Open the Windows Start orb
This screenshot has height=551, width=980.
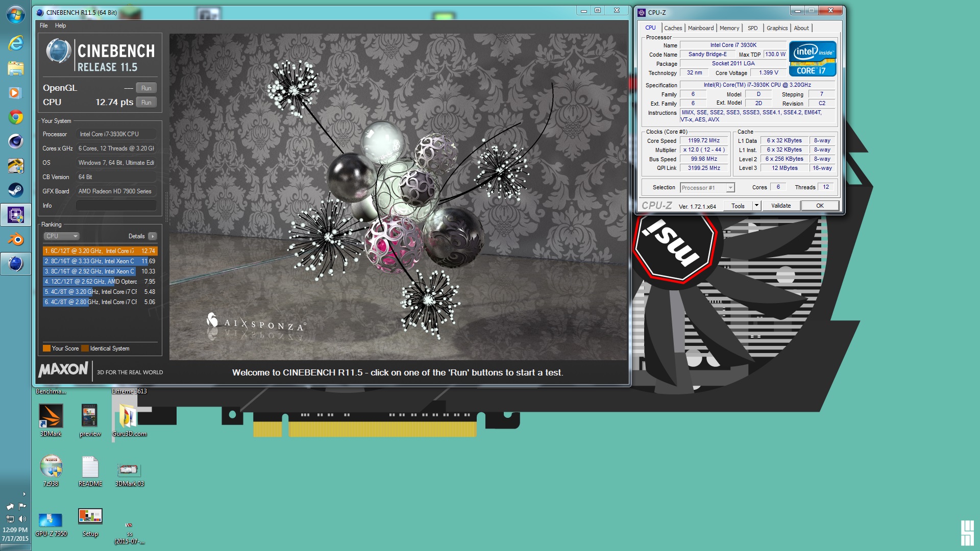tap(15, 15)
